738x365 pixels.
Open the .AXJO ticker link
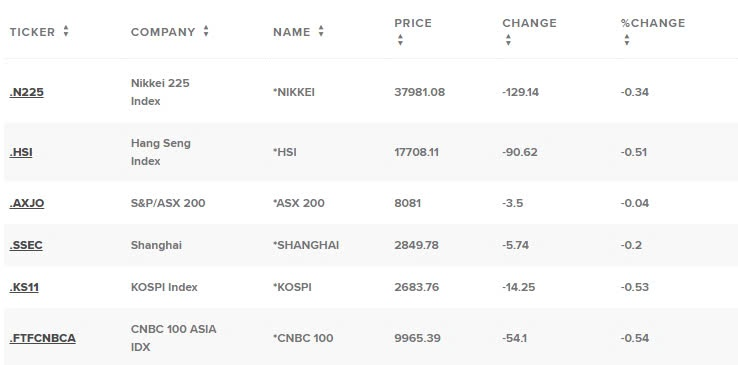point(27,203)
